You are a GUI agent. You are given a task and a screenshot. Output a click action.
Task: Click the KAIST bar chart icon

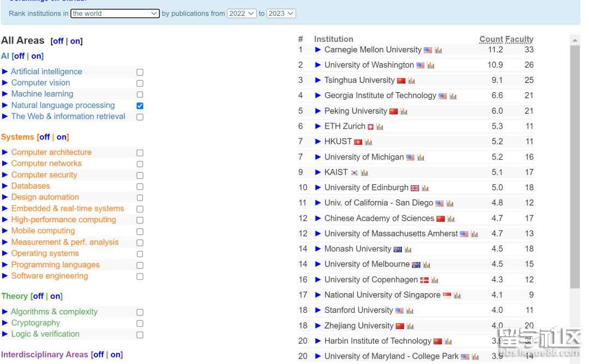pyautogui.click(x=364, y=173)
